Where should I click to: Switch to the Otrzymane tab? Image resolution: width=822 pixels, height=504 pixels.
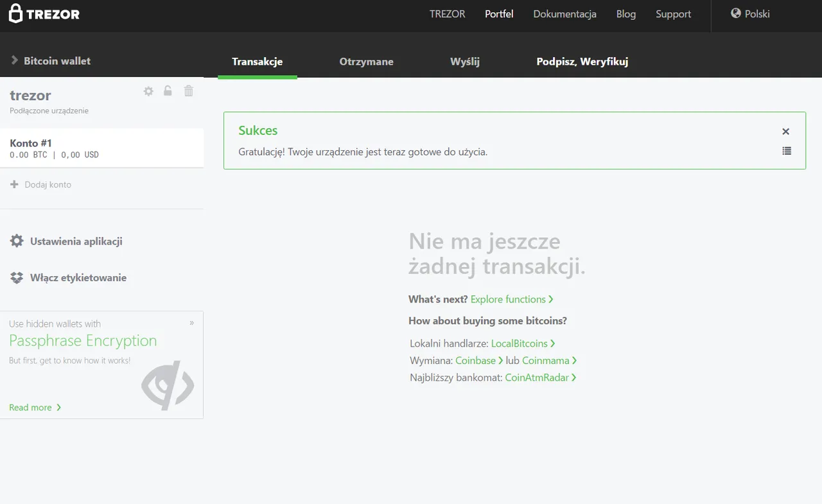[366, 62]
